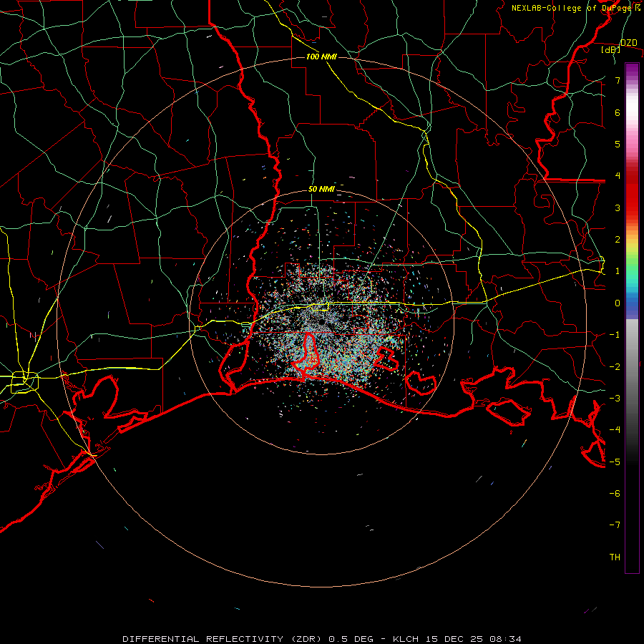
Task: Click the 0.5 DEG elevation text in caption
Action: [x=351, y=639]
